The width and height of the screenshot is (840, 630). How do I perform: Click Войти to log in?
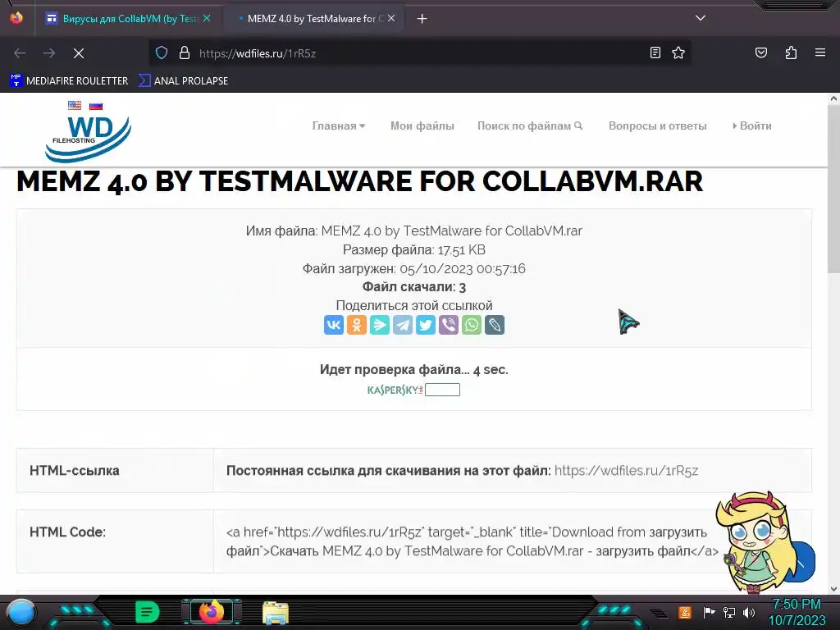tap(752, 126)
